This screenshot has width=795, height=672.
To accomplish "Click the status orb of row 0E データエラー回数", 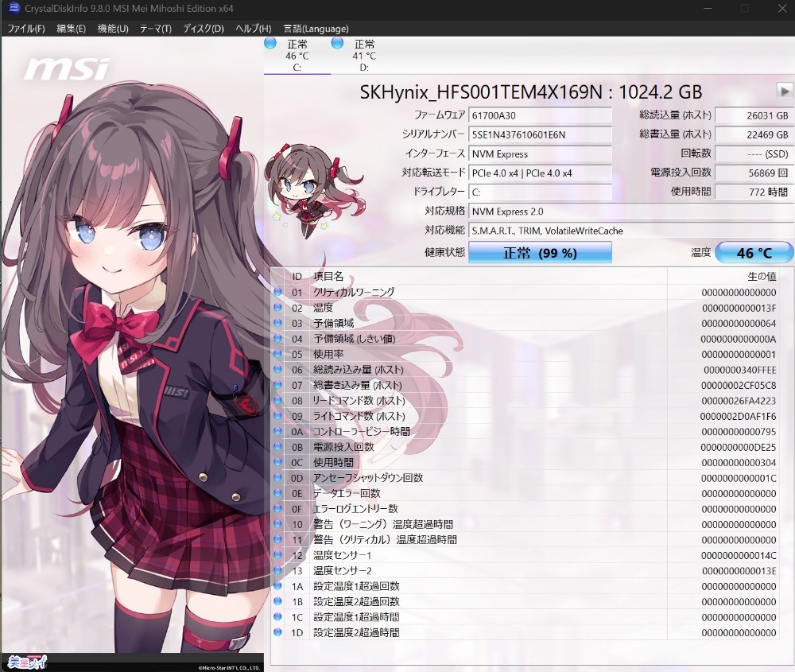I will [277, 493].
